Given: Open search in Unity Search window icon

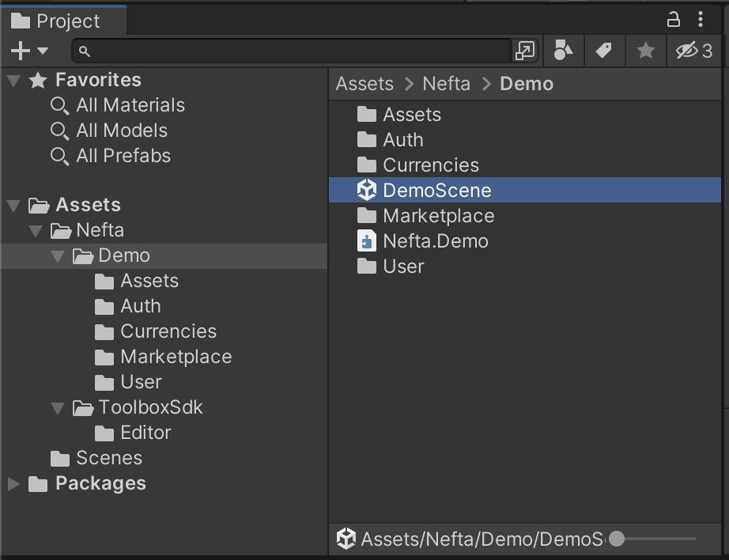Looking at the screenshot, I should click(525, 51).
